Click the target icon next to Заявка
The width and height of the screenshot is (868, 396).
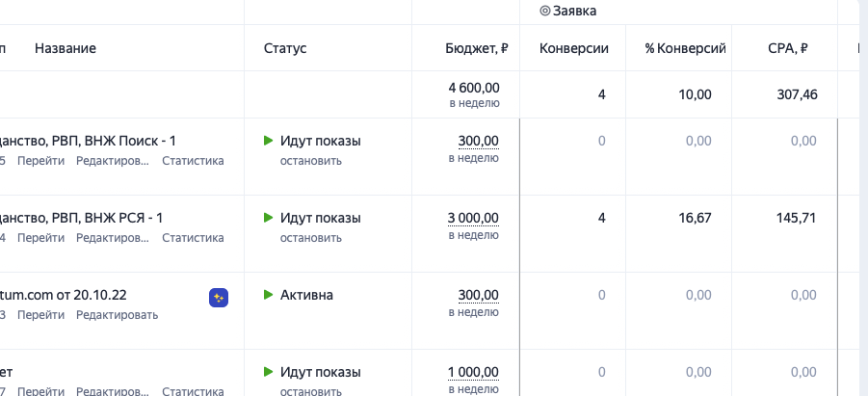tap(544, 11)
